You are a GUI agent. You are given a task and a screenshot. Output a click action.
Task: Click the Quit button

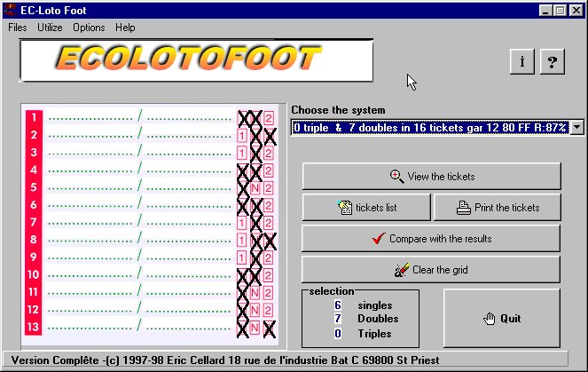click(502, 319)
